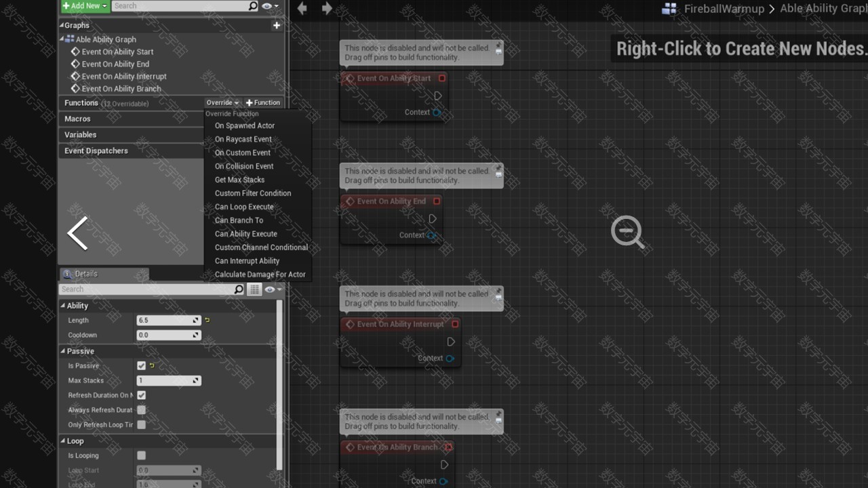Click the Able Ability Graph breadcrumb icon
The width and height of the screenshot is (868, 488).
point(669,9)
